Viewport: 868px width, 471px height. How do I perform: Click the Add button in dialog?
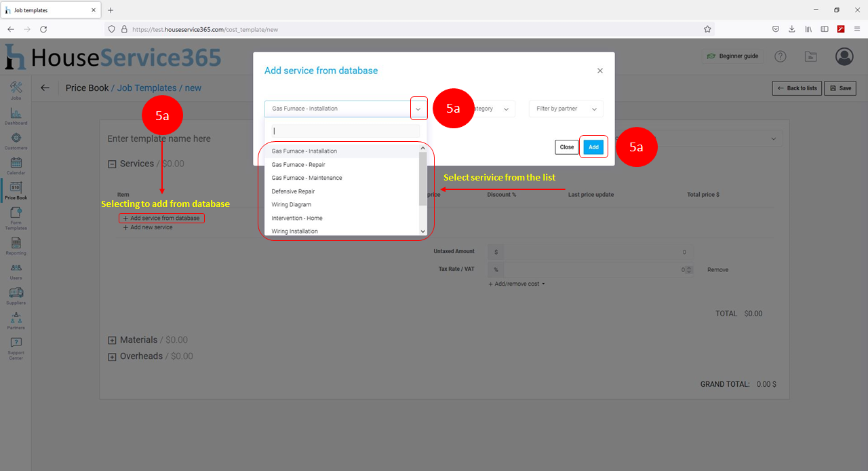(593, 147)
